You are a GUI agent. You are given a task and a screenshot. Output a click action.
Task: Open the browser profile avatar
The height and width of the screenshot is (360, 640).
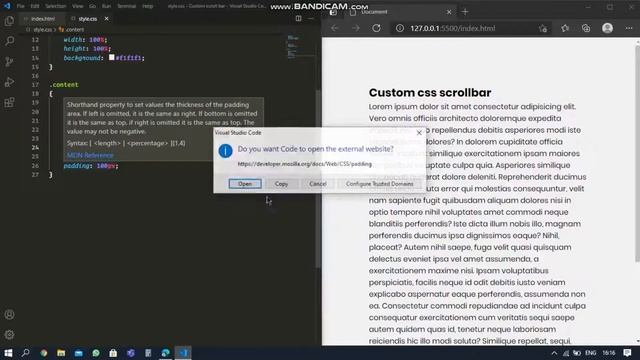tap(607, 28)
